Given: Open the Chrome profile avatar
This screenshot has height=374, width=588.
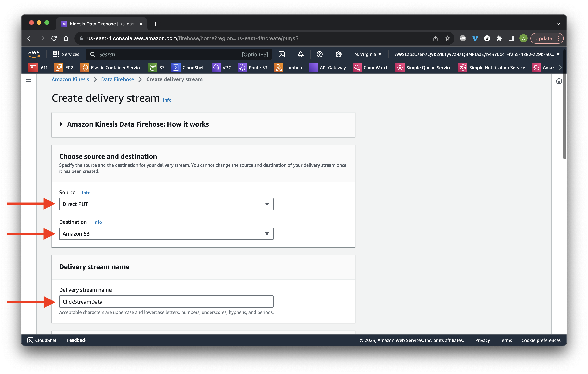Looking at the screenshot, I should [523, 38].
